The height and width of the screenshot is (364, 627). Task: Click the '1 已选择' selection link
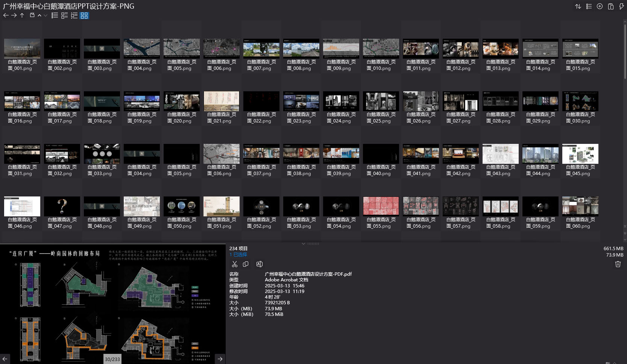(x=238, y=255)
